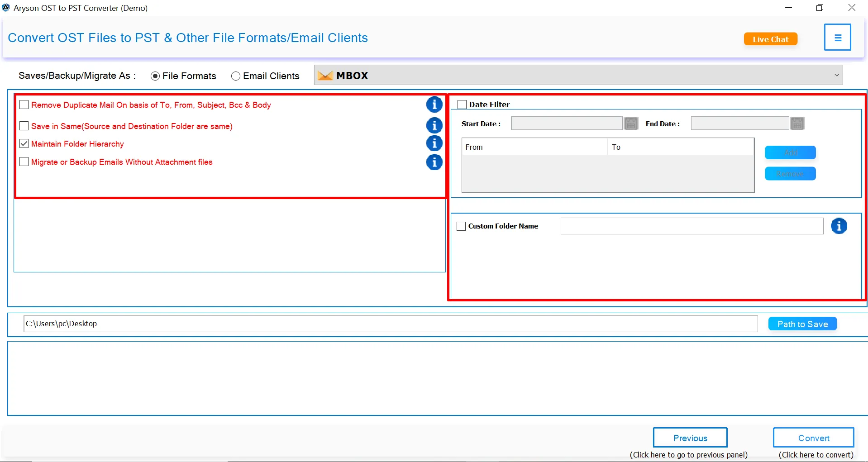Click the save path field showing C:\Users\pc\Desktop

[x=391, y=324]
